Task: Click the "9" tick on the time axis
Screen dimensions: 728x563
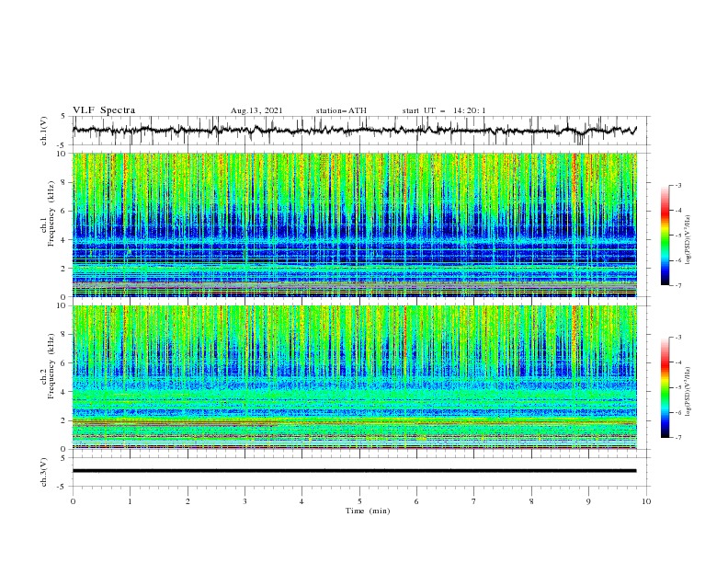Action: point(588,501)
